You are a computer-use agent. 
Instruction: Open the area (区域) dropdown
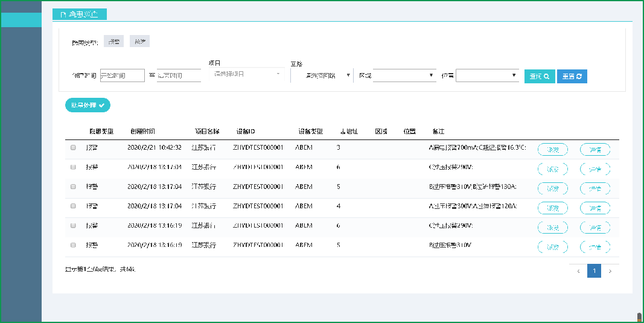coord(404,75)
